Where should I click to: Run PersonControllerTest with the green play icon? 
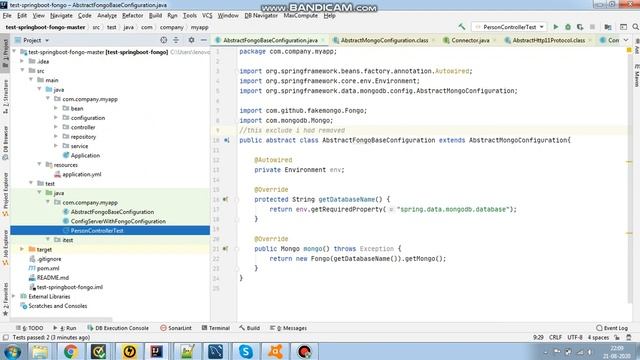[556, 27]
